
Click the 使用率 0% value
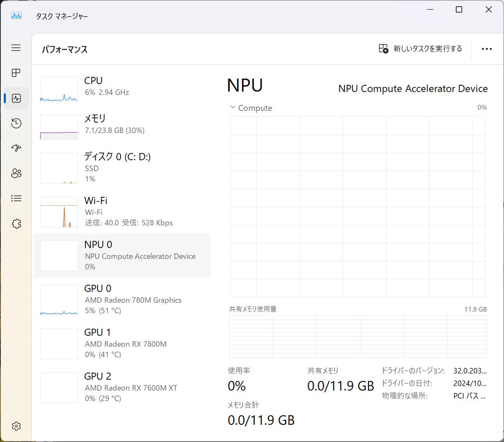point(237,386)
